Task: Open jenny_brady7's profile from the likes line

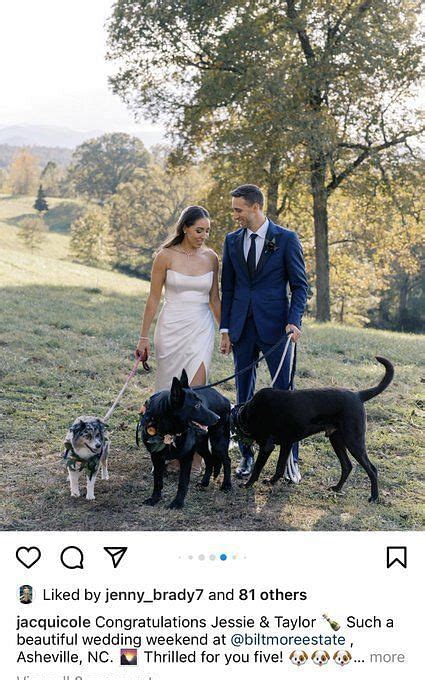Action: tap(154, 595)
